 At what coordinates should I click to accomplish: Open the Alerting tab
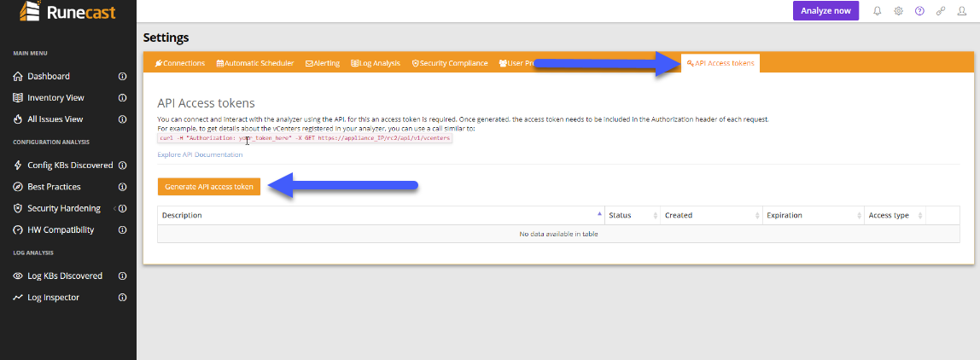click(323, 63)
